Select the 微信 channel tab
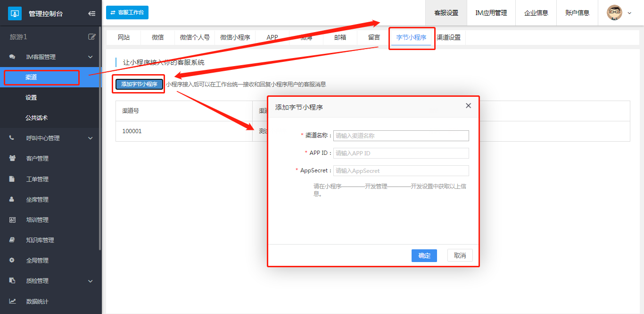644x314 pixels. [158, 37]
